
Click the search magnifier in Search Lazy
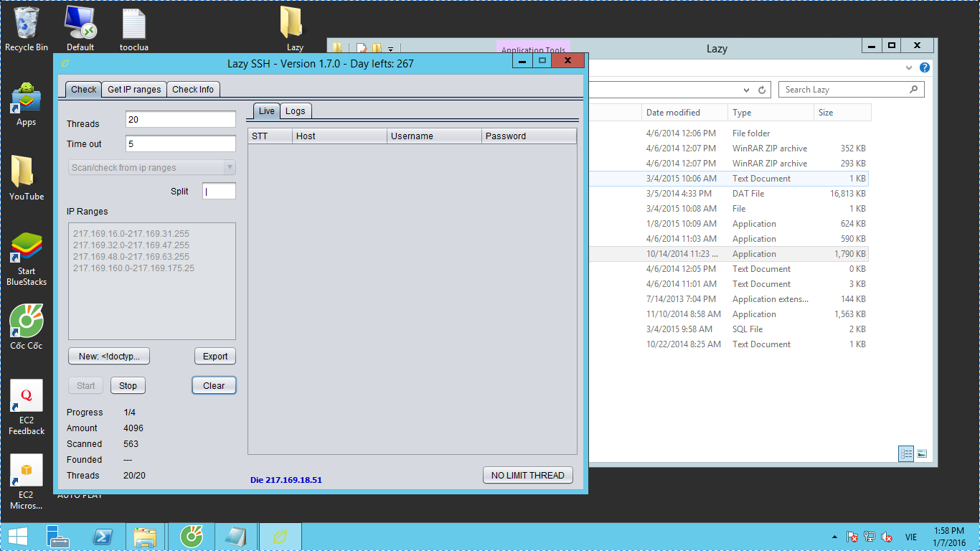coord(913,90)
